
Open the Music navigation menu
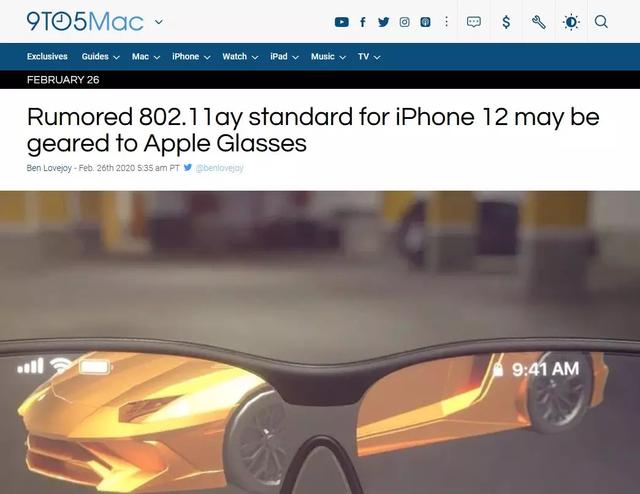click(x=328, y=56)
